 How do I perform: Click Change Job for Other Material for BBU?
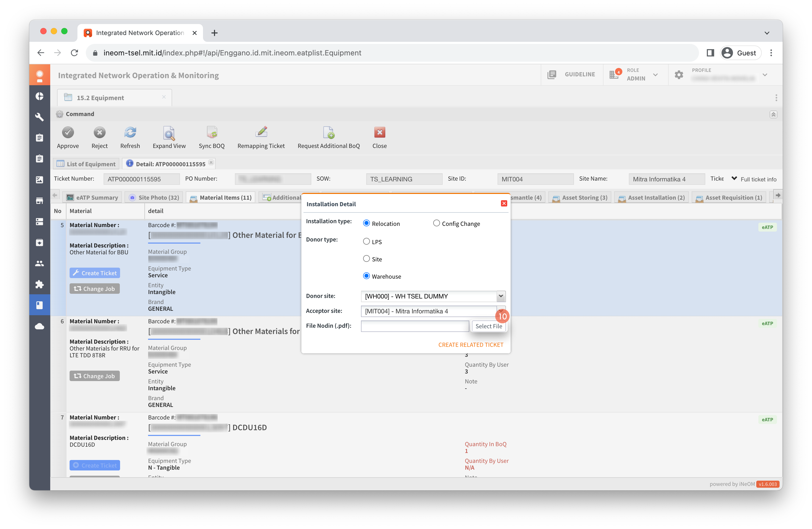pos(94,288)
